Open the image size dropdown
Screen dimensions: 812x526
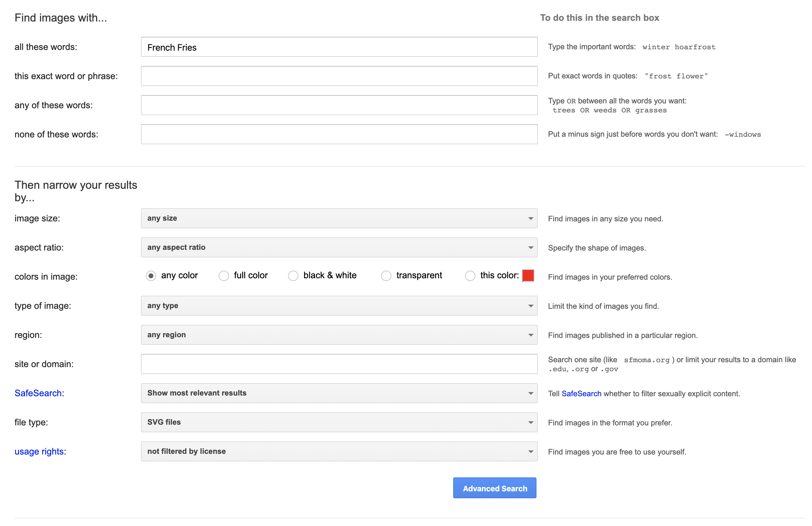coord(339,218)
